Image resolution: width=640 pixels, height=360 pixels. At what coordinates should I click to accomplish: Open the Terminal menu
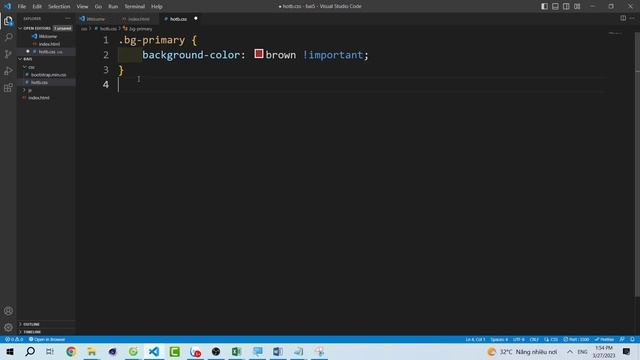pos(135,7)
